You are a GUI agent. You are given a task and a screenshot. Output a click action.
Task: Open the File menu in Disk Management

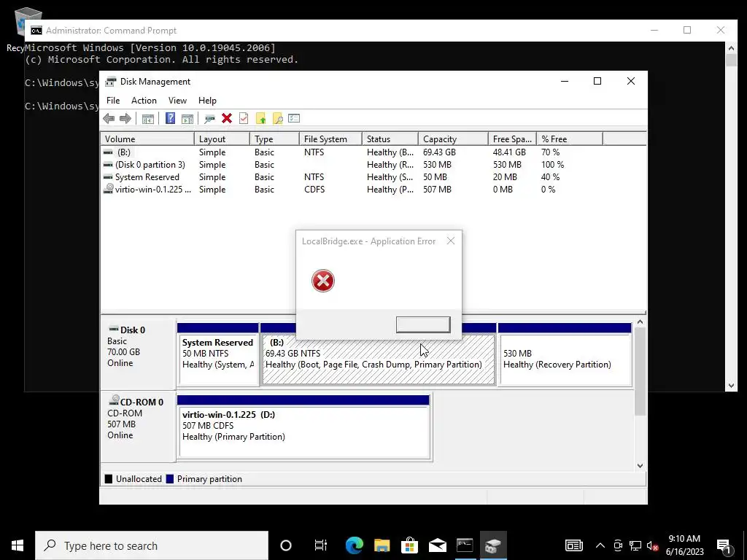[x=113, y=101]
